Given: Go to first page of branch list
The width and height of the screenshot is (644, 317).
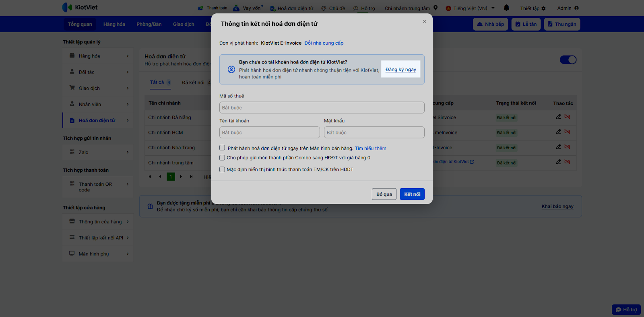Looking at the screenshot, I should point(150,177).
